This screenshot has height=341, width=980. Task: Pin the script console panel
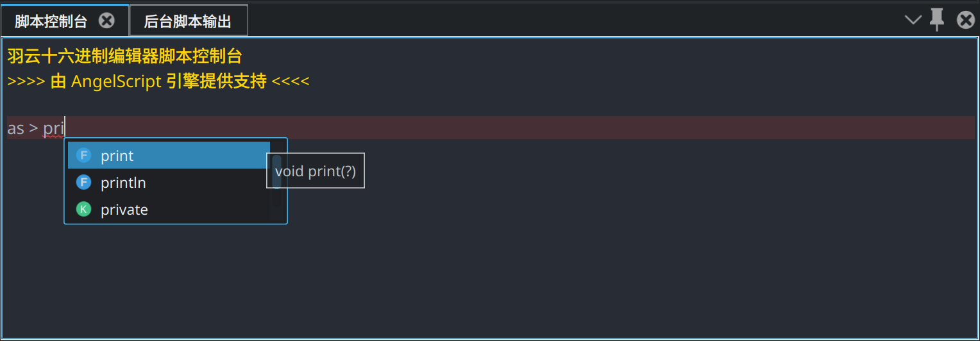pyautogui.click(x=937, y=20)
